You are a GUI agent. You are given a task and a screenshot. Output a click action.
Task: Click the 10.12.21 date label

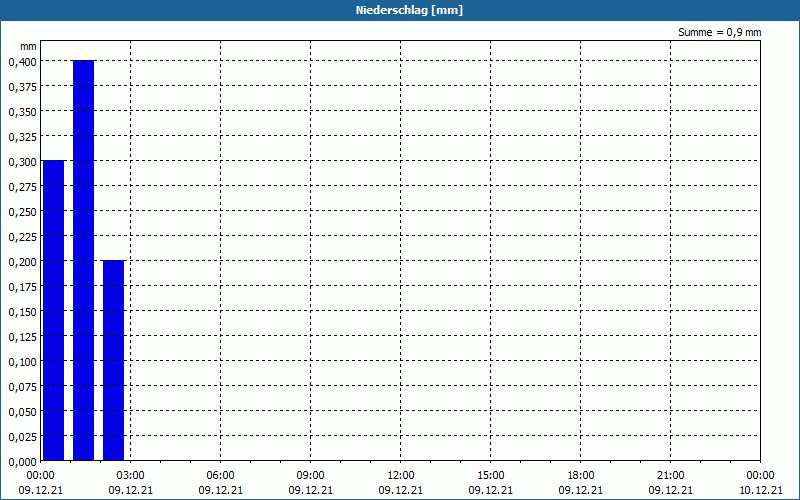760,490
